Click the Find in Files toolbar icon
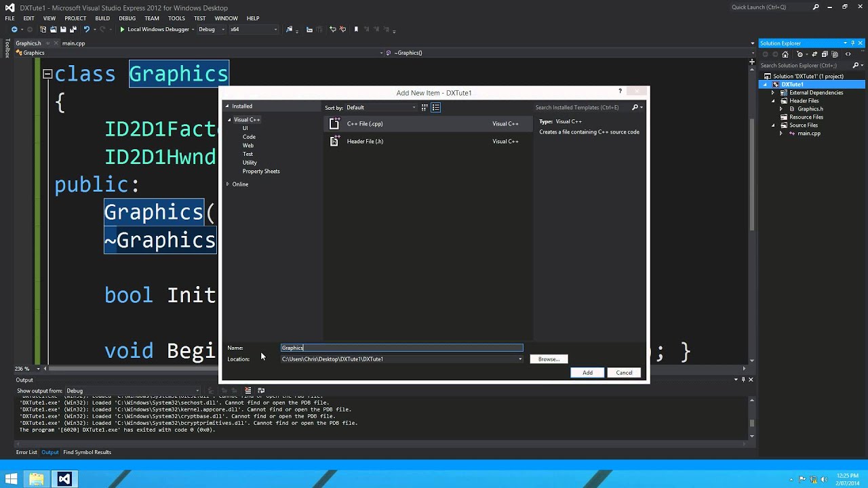Image resolution: width=868 pixels, height=488 pixels. click(289, 30)
